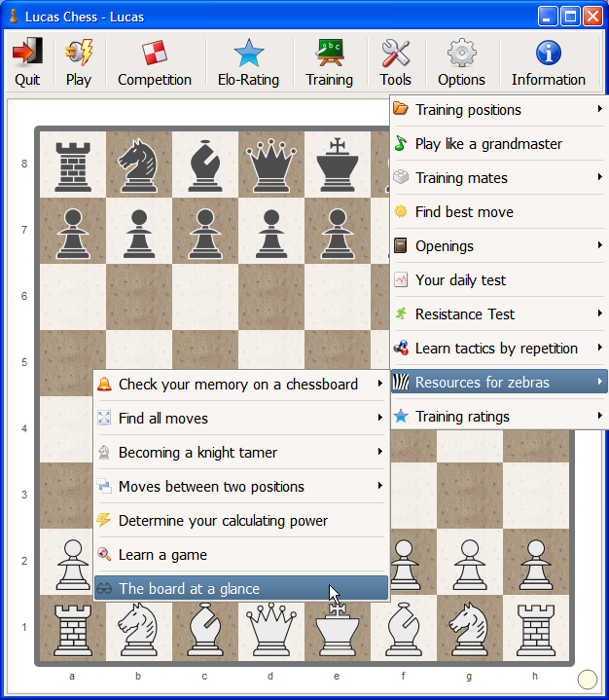Image resolution: width=609 pixels, height=700 pixels.
Task: Close the Lucas Chess window
Action: coord(592,17)
